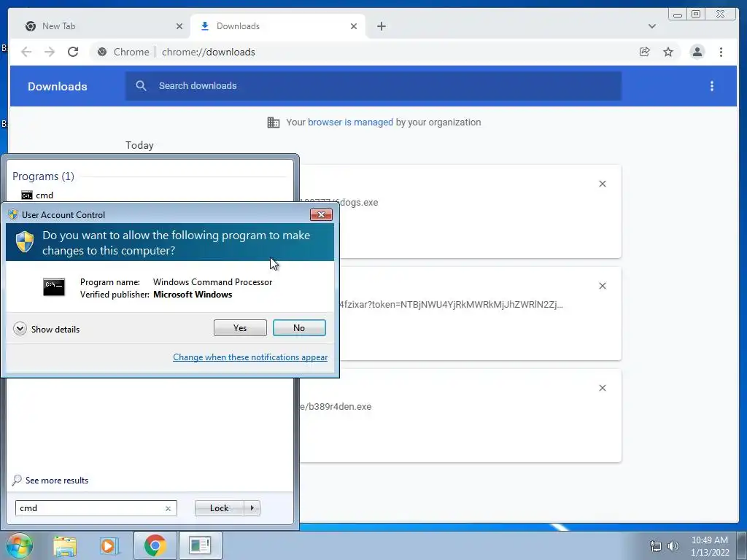The width and height of the screenshot is (747, 560).
Task: Clear the Start menu search text
Action: 168,508
